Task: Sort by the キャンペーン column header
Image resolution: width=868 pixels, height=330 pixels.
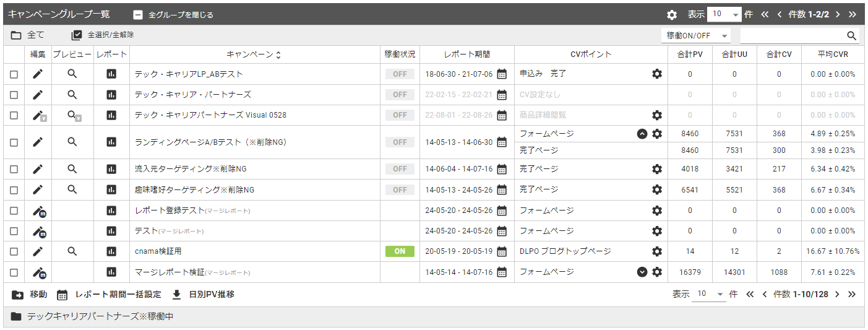Action: (x=254, y=54)
